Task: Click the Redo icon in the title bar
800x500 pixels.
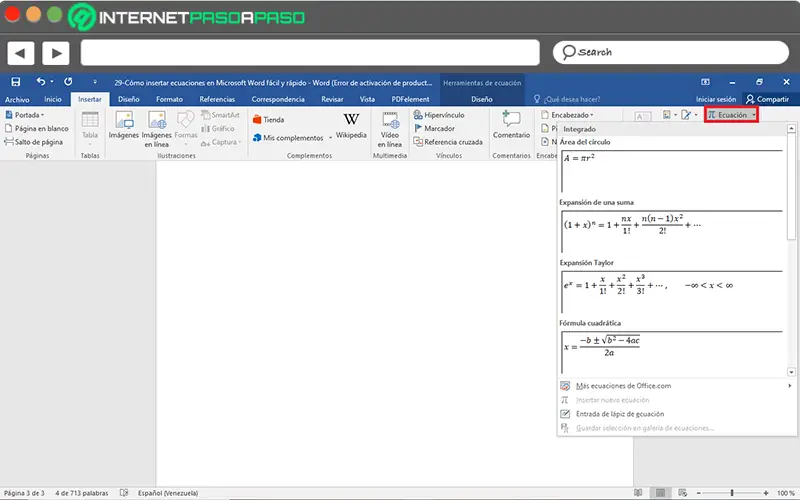Action: coord(68,82)
